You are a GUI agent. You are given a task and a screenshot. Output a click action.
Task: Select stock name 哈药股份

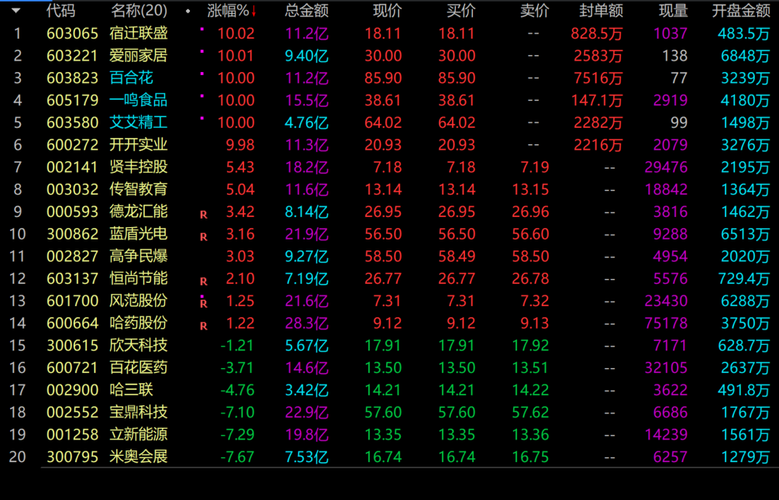pos(139,323)
